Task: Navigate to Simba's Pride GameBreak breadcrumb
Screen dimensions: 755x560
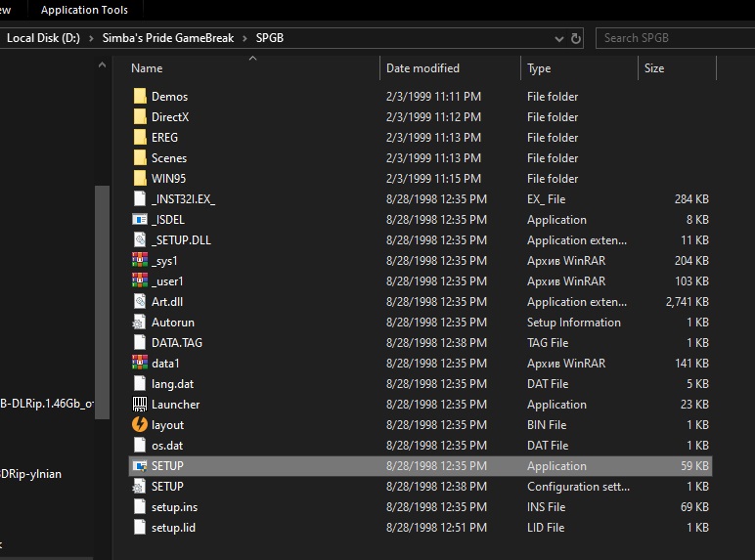Action: pos(167,38)
